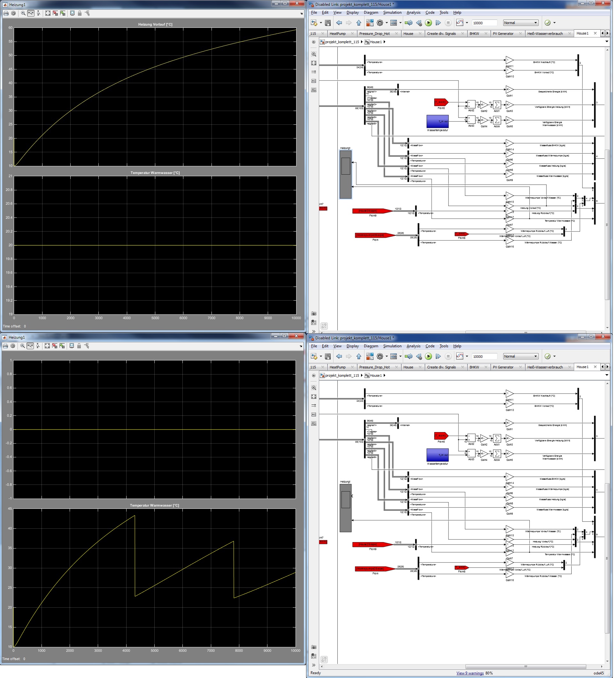Toggle floating scope icon in the top Heizung1 toolbar

(73, 13)
